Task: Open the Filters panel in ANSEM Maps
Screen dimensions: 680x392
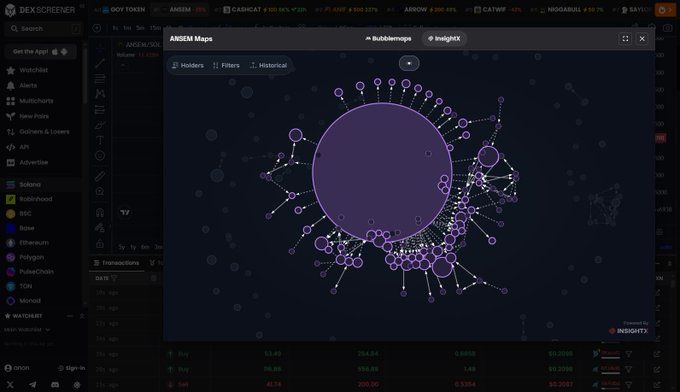Action: point(226,65)
